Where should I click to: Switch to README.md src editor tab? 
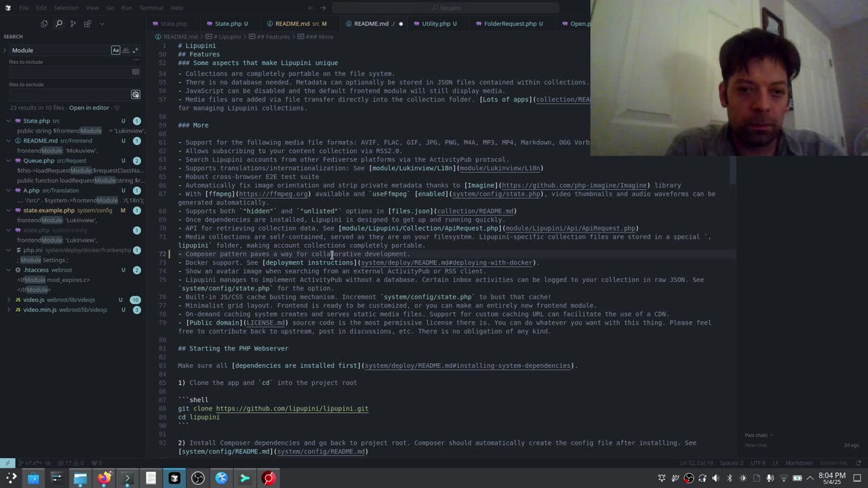(x=292, y=24)
